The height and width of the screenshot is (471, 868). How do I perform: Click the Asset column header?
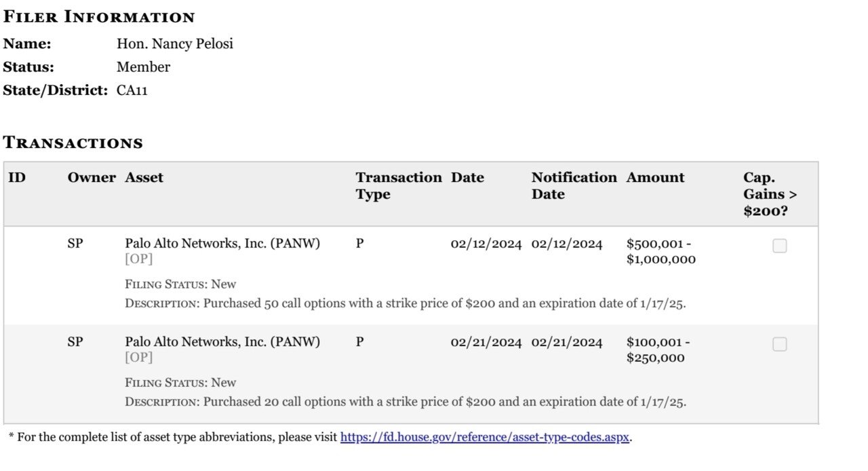[x=144, y=178]
